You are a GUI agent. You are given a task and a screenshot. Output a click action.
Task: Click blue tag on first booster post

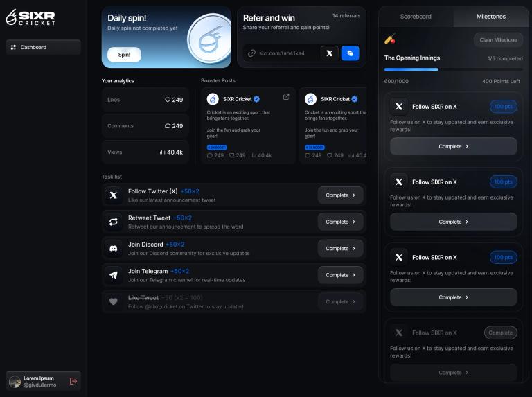pyautogui.click(x=217, y=148)
